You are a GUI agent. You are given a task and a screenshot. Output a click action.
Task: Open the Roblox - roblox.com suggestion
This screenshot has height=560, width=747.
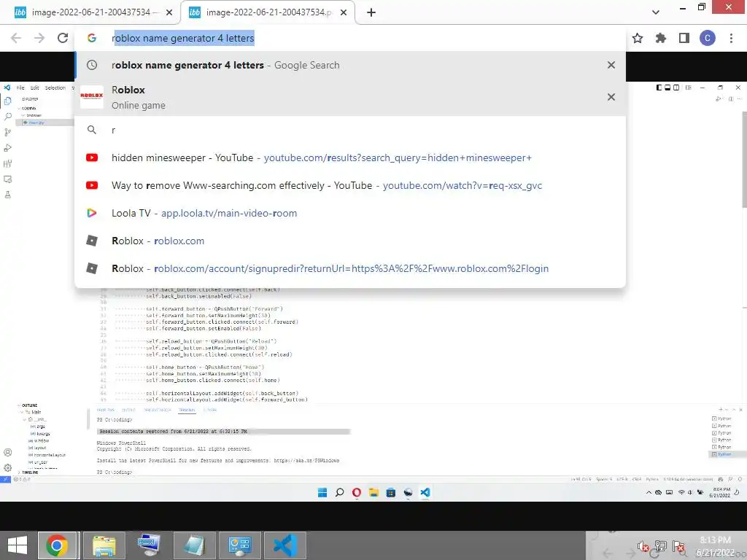(350, 241)
